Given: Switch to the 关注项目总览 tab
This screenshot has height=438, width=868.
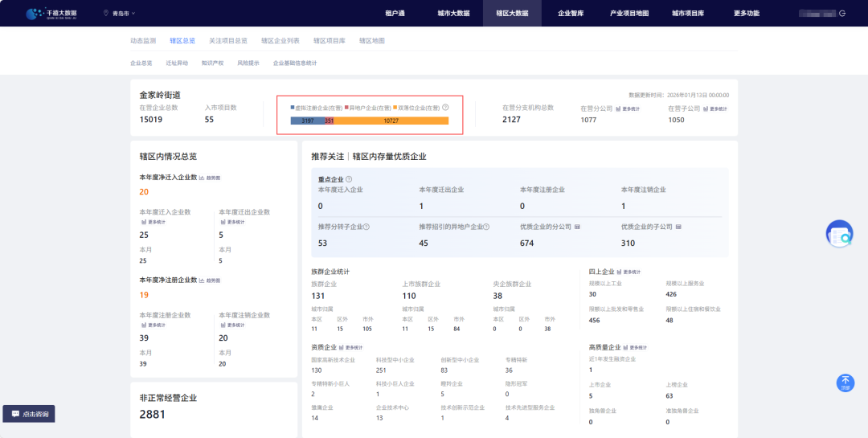Looking at the screenshot, I should click(x=228, y=41).
